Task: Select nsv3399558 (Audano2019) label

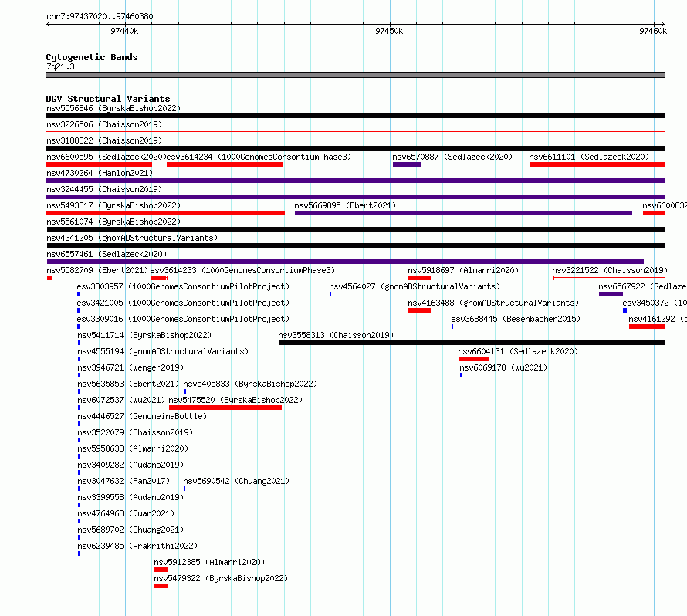Action: pos(130,497)
